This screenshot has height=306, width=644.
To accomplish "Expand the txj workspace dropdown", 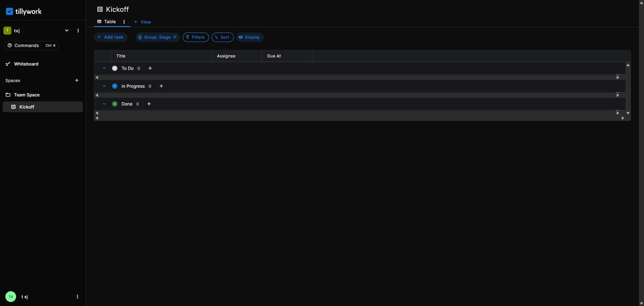I will coord(67,31).
